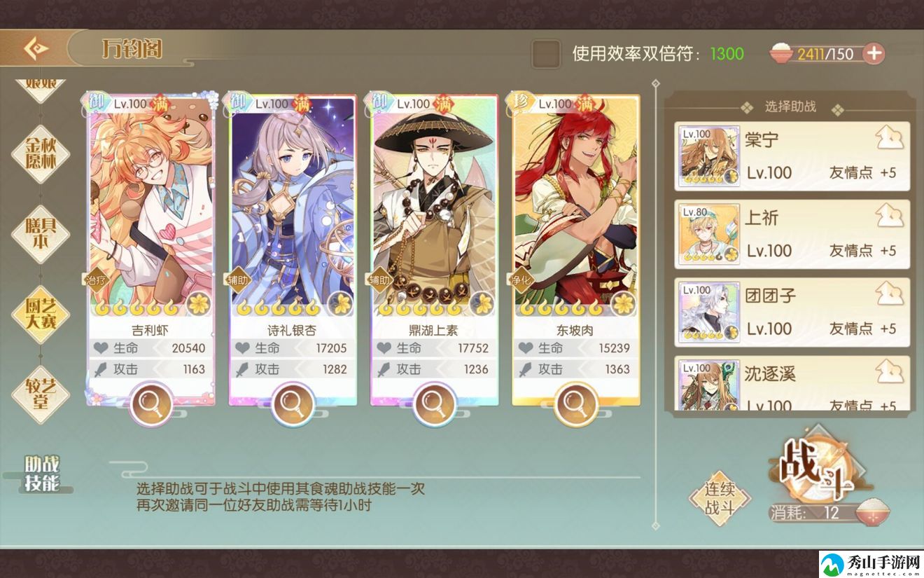The image size is (924, 578).
Task: Enable the 使用效率双倍符 checkbox
Action: click(x=546, y=54)
